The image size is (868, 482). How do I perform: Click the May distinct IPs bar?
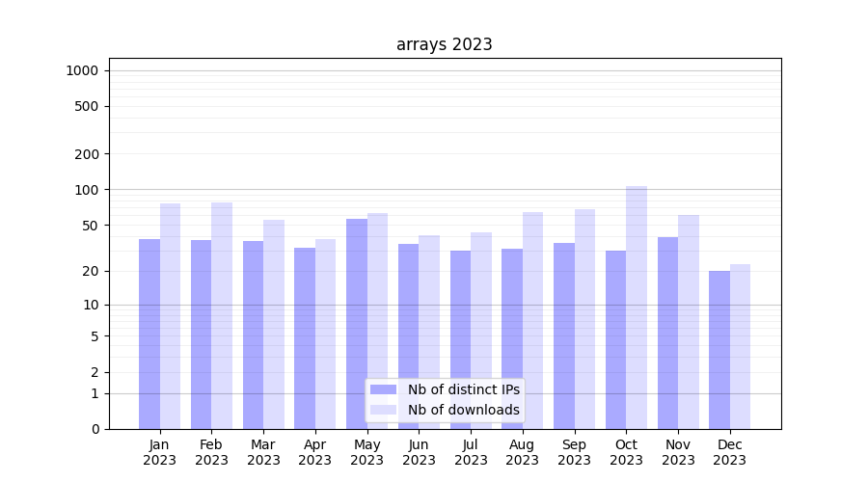[x=357, y=323]
